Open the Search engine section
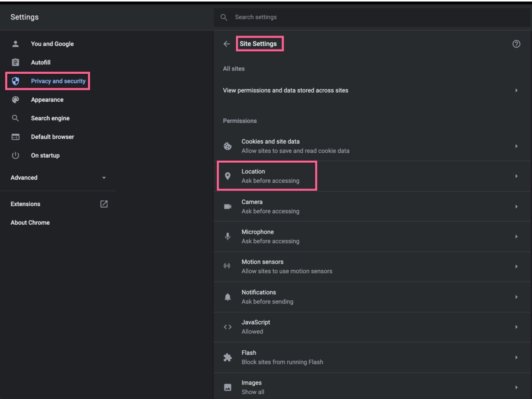 (50, 118)
